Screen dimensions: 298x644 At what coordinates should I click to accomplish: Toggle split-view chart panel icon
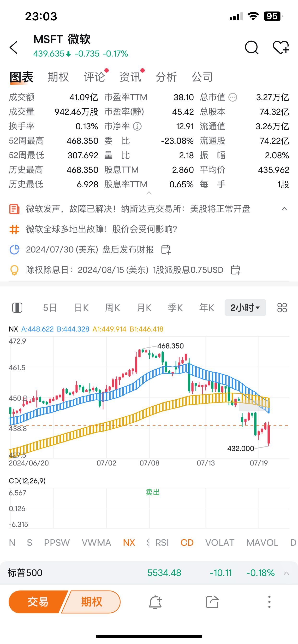click(17, 308)
